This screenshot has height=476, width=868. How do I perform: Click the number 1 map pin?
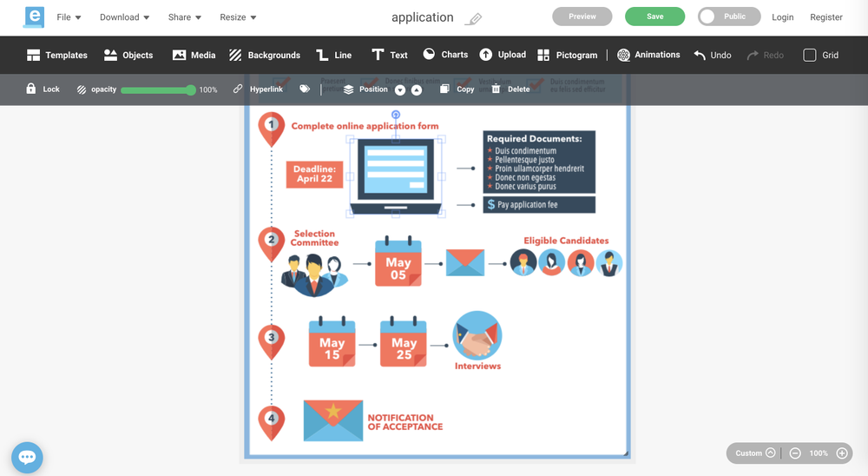[x=271, y=129]
